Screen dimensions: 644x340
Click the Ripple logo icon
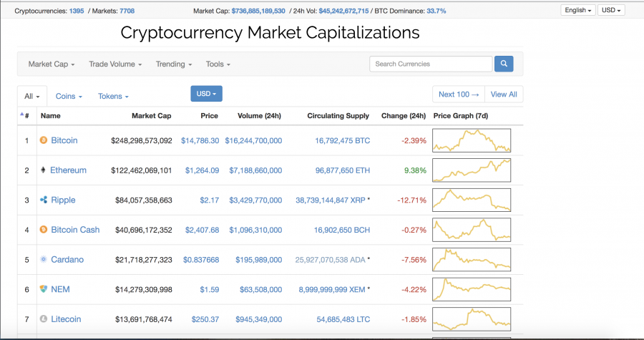[x=44, y=200]
